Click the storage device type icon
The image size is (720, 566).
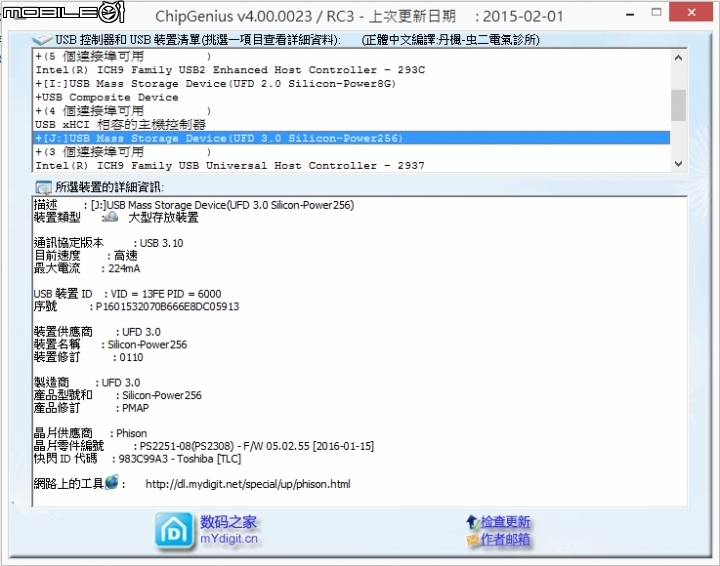click(x=110, y=217)
